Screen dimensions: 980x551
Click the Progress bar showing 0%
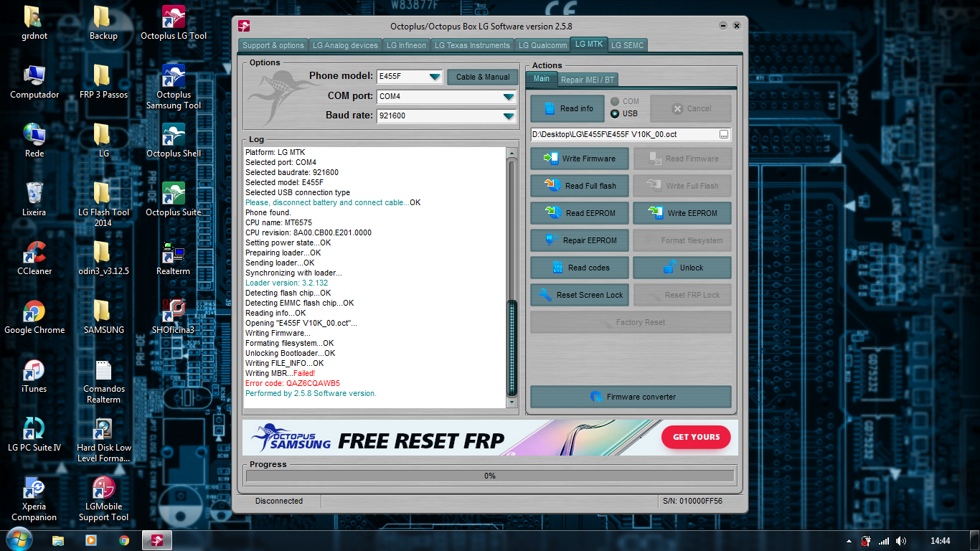(x=490, y=476)
